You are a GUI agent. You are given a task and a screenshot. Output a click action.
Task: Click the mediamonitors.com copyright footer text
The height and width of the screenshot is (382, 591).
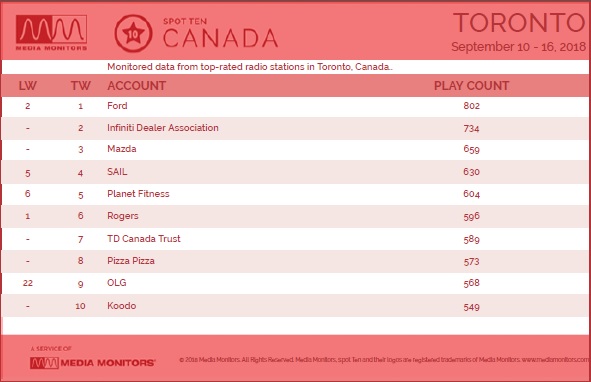click(384, 360)
